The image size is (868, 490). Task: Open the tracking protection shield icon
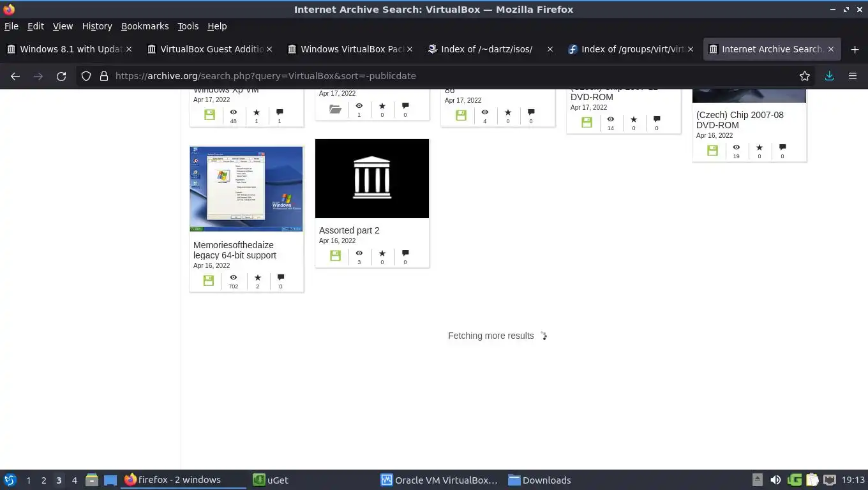coord(86,76)
